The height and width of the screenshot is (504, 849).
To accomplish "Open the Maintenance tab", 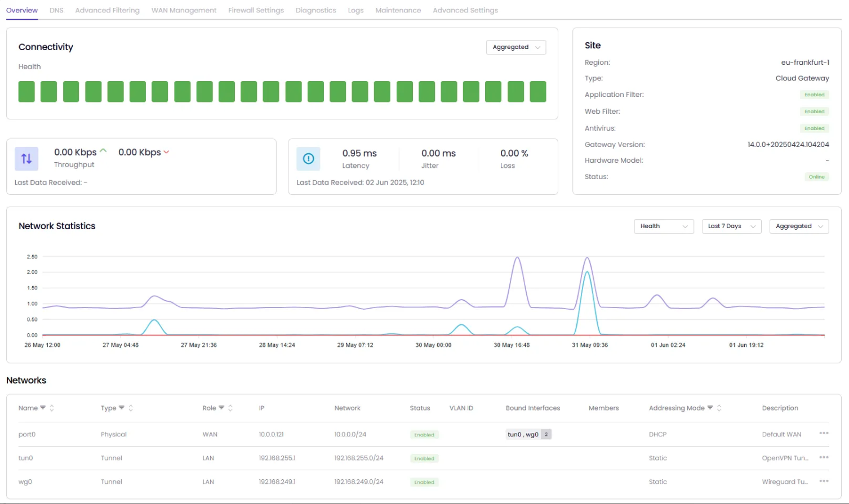I will (x=398, y=10).
